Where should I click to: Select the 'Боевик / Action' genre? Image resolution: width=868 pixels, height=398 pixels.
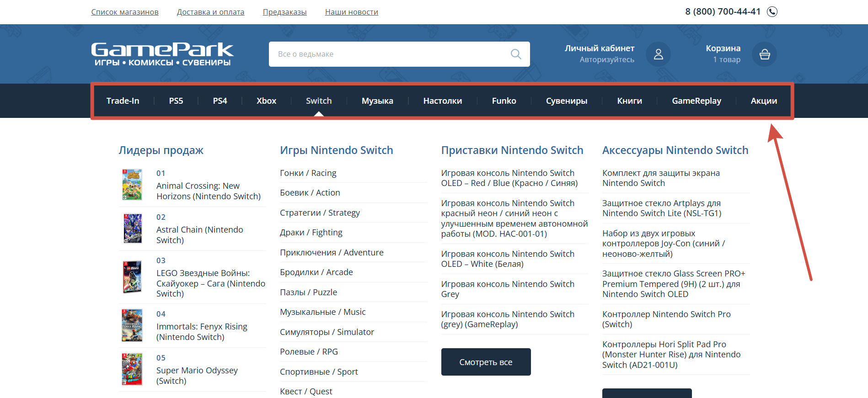click(310, 192)
